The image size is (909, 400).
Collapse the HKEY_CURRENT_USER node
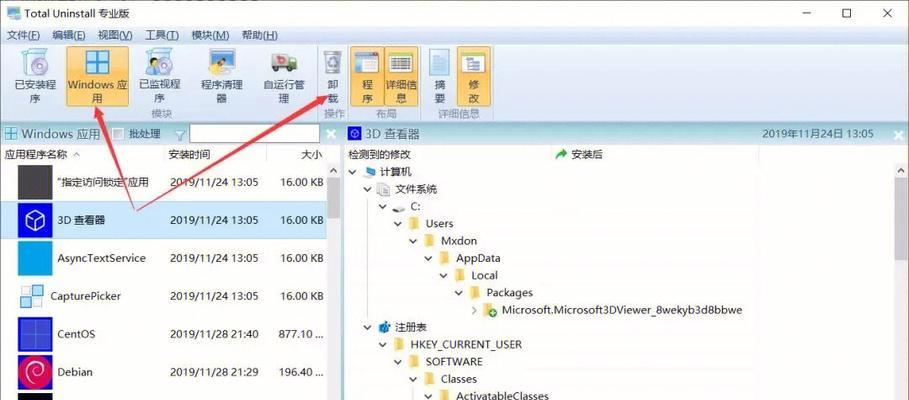click(383, 345)
